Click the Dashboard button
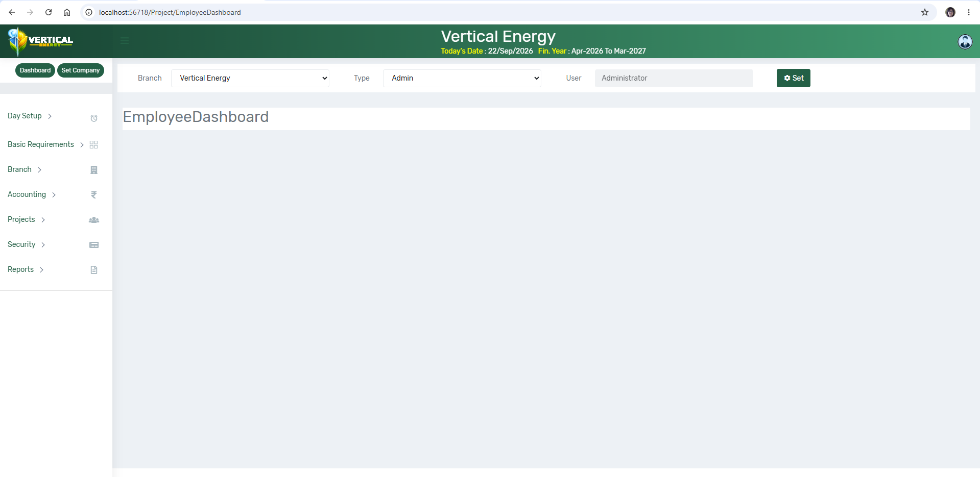Viewport: 980px width, 477px height. coord(35,70)
